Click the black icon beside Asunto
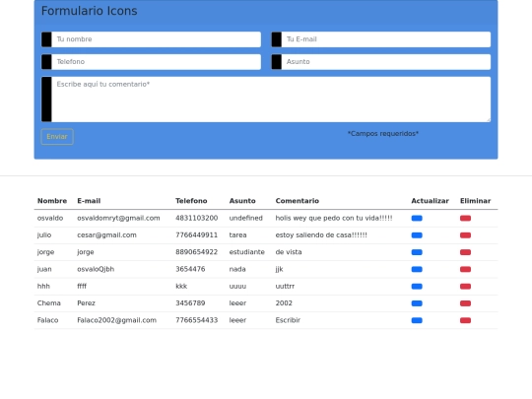This screenshot has width=532, height=399. click(x=277, y=62)
